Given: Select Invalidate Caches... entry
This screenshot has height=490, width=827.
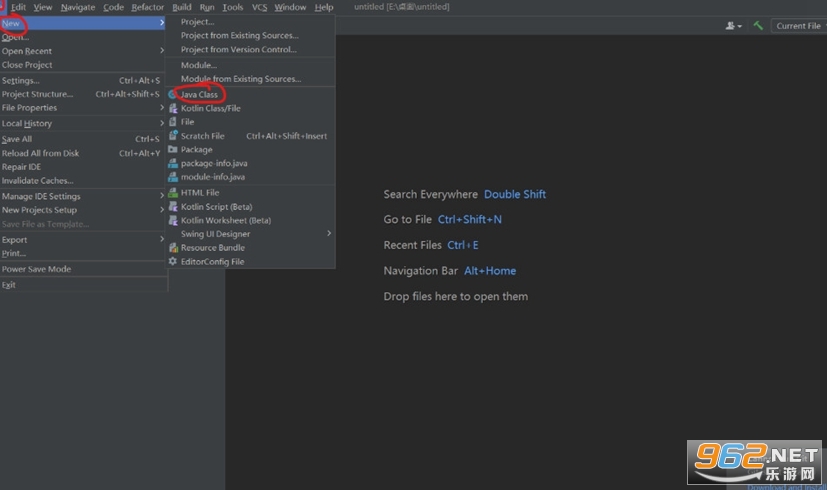Looking at the screenshot, I should (x=83, y=180).
